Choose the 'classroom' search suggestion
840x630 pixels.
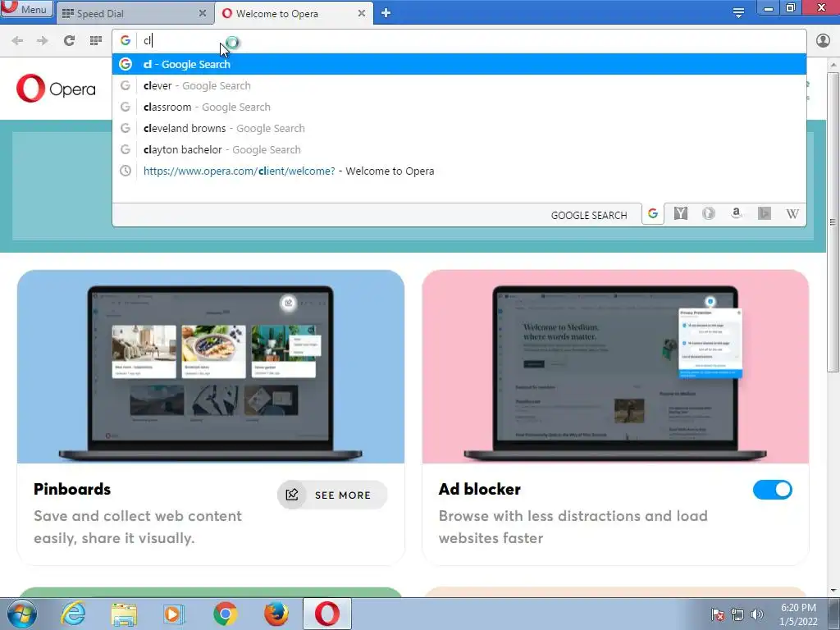(x=459, y=107)
